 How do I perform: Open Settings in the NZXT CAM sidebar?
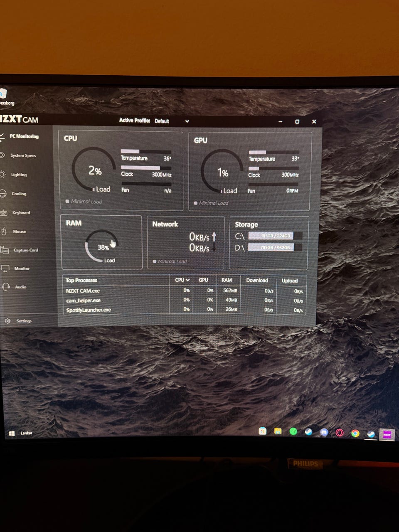24,321
